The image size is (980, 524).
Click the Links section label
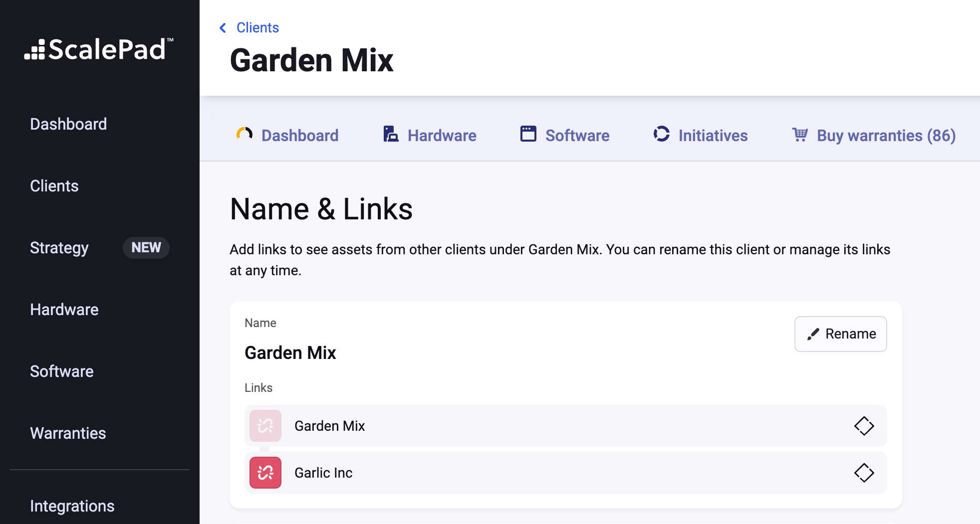coord(258,388)
